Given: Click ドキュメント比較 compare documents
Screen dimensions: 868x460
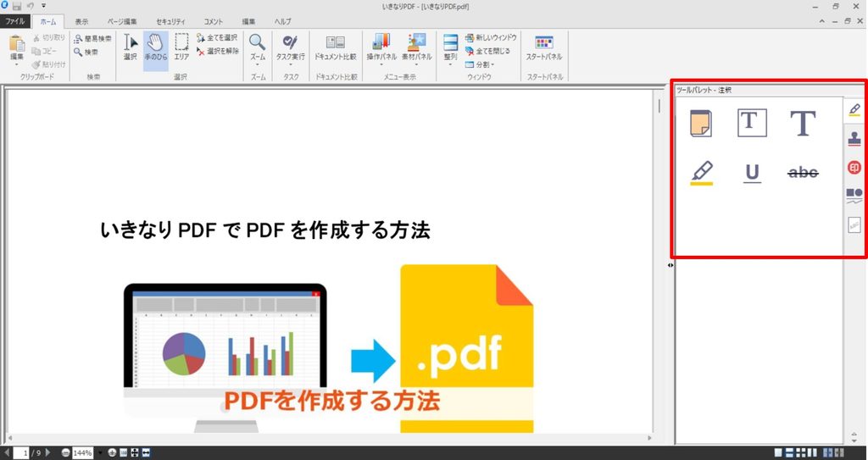Looking at the screenshot, I should [x=336, y=49].
